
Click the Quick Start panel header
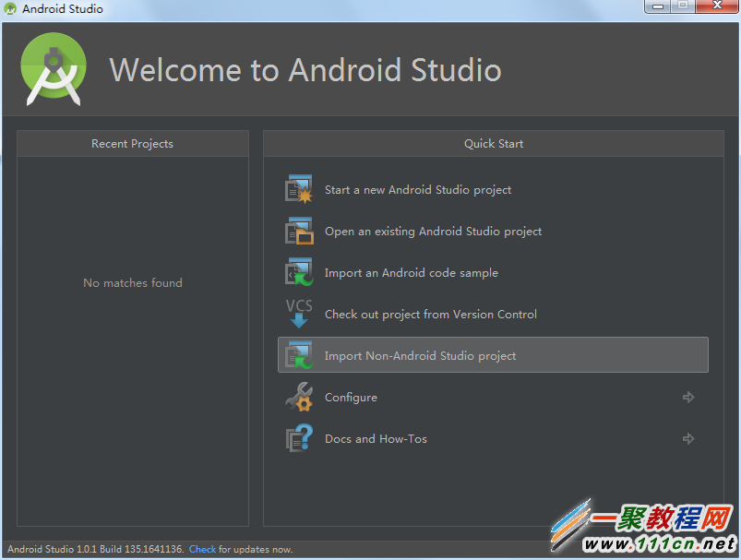(x=494, y=144)
